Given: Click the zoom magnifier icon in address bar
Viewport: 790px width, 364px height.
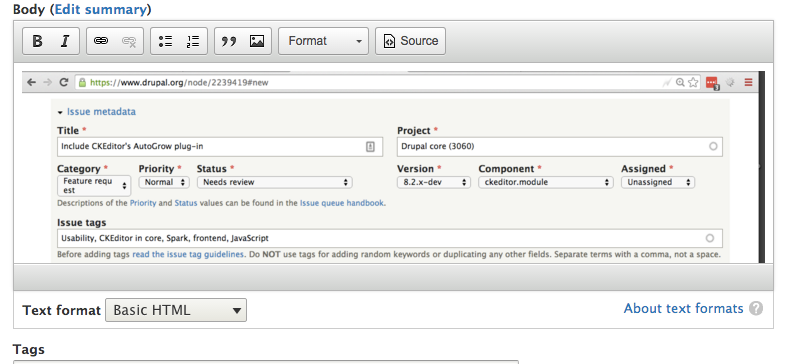Looking at the screenshot, I should click(x=680, y=82).
